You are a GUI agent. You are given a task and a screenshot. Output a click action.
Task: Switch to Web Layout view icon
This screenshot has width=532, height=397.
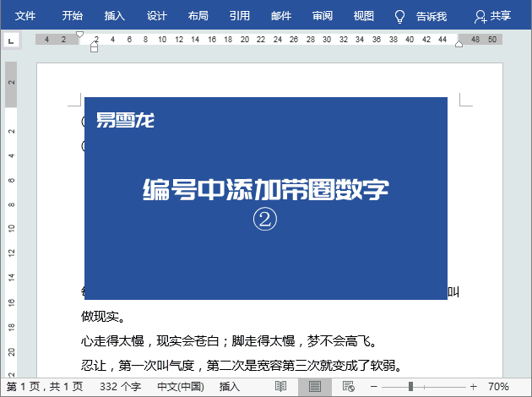click(349, 387)
